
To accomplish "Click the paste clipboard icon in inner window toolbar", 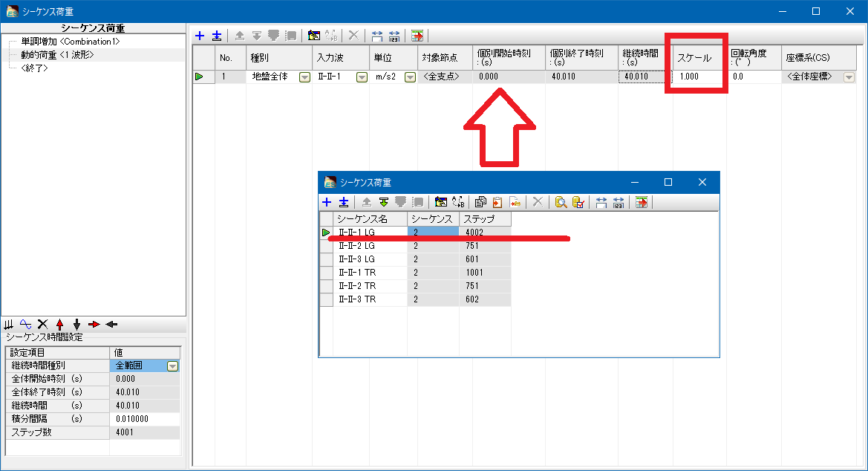I will pos(497,202).
